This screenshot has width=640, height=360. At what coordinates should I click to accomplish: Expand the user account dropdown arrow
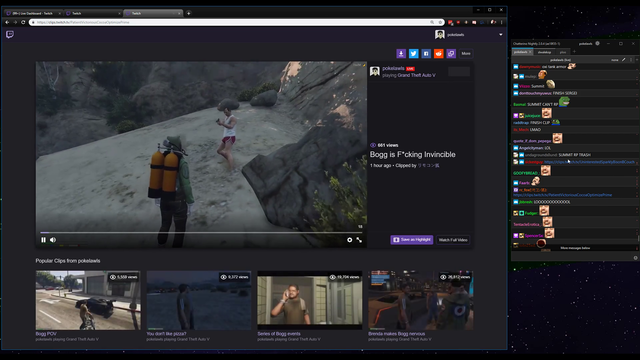[x=501, y=35]
